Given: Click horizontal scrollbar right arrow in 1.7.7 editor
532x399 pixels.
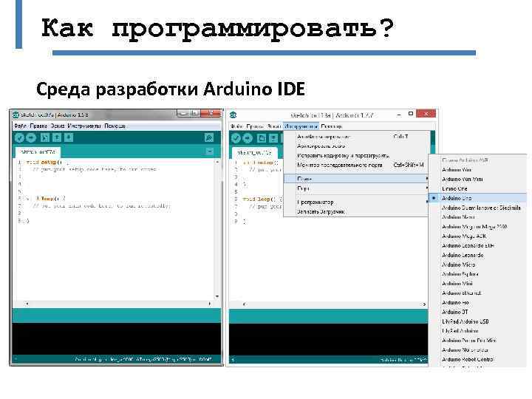Looking at the screenshot, I should pos(424,304).
